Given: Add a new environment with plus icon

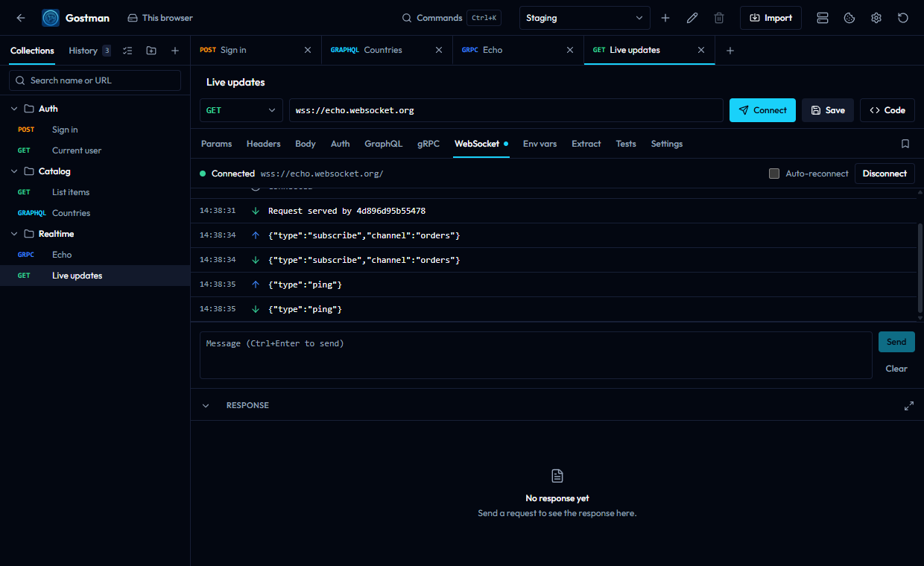Looking at the screenshot, I should [x=665, y=18].
